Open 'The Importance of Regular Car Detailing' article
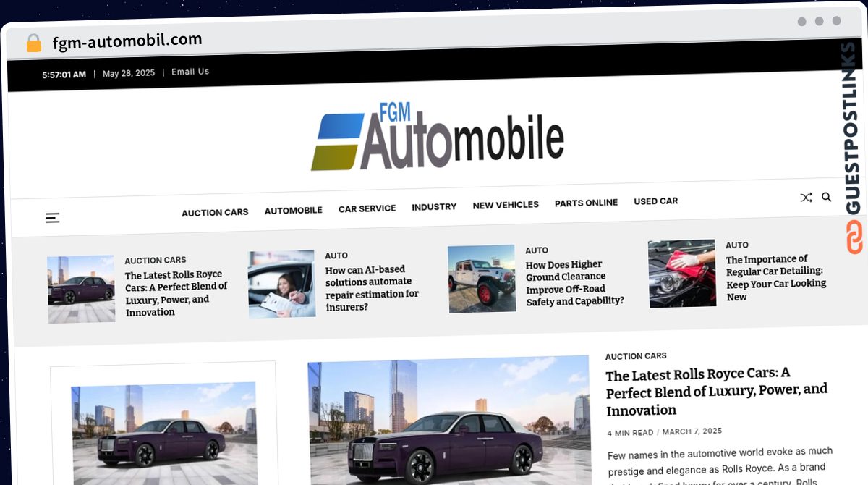The image size is (868, 485). coord(776,277)
